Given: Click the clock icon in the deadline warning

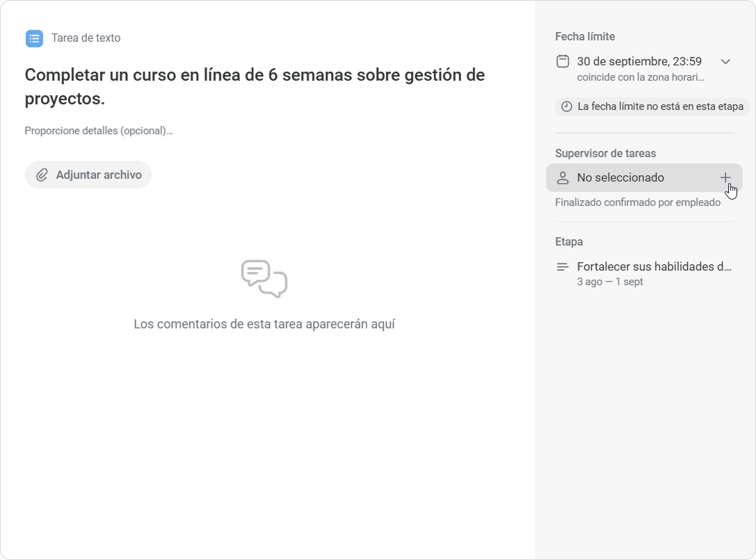Looking at the screenshot, I should [567, 106].
